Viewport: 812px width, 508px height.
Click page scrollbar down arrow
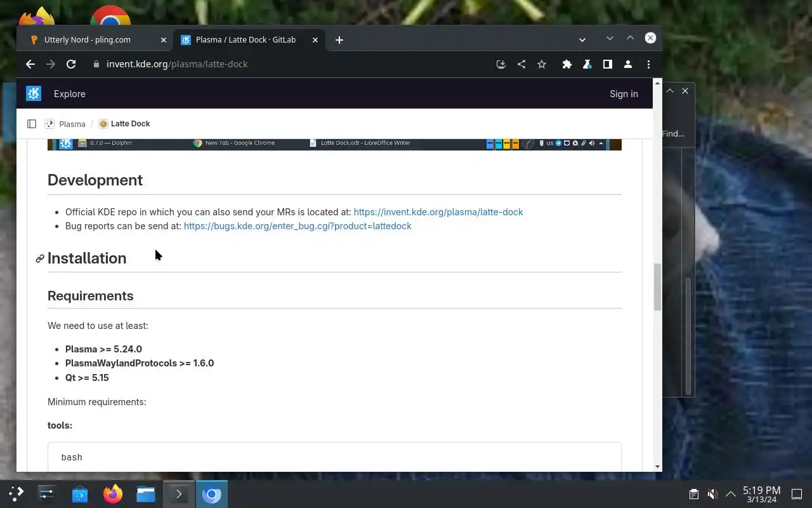[657, 467]
